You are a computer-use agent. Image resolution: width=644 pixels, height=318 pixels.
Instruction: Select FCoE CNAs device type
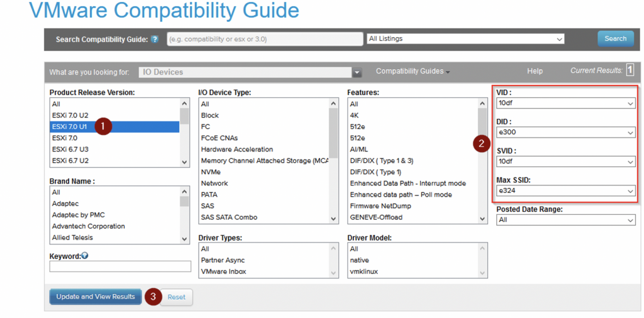[x=264, y=138]
